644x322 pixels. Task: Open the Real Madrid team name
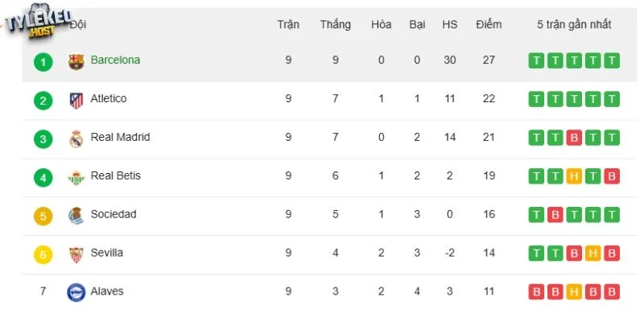coord(120,137)
